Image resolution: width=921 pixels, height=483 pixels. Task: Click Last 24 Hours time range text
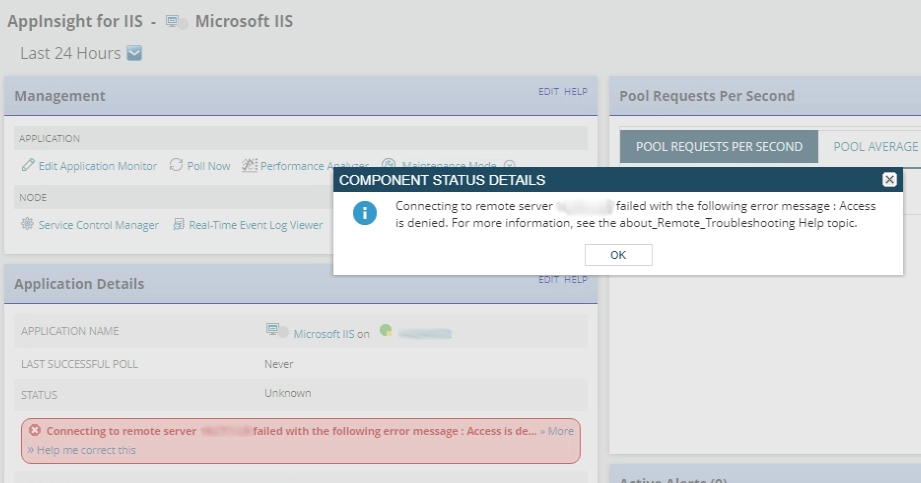(x=70, y=53)
